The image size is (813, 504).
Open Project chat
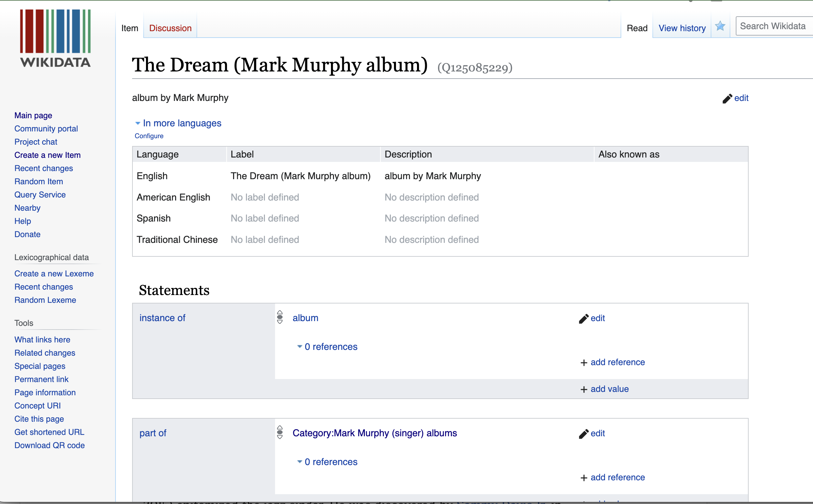(36, 142)
